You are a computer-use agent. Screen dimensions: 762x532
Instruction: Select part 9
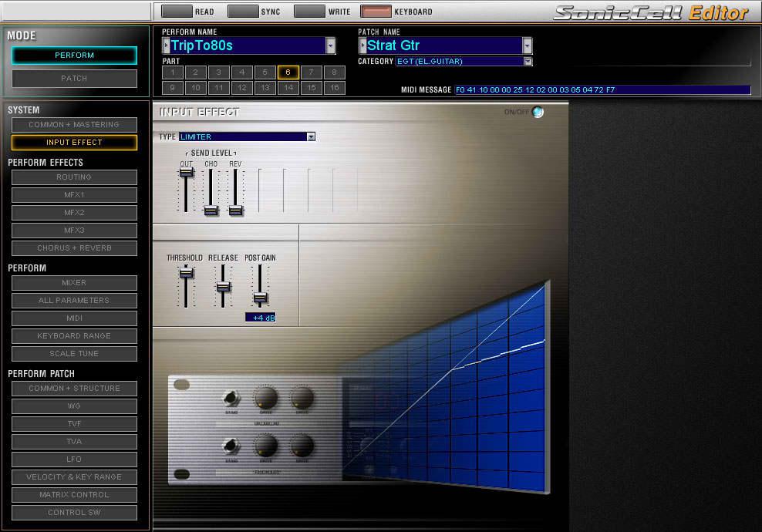(173, 88)
